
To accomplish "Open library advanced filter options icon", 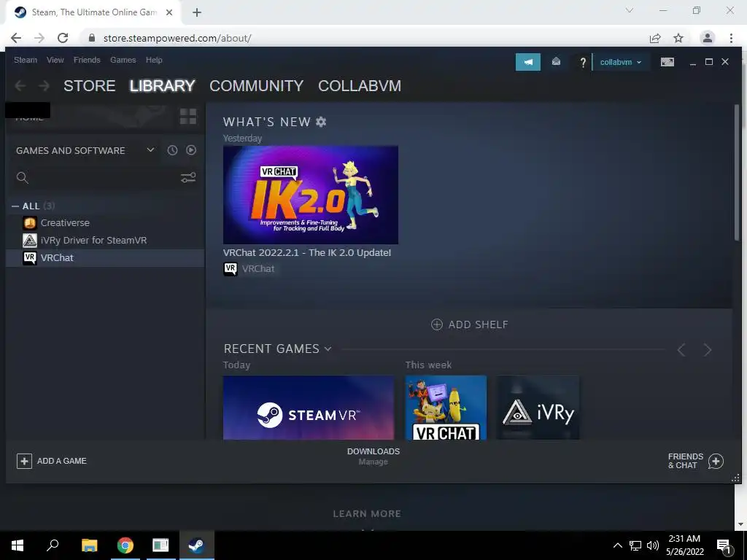I will tap(188, 178).
